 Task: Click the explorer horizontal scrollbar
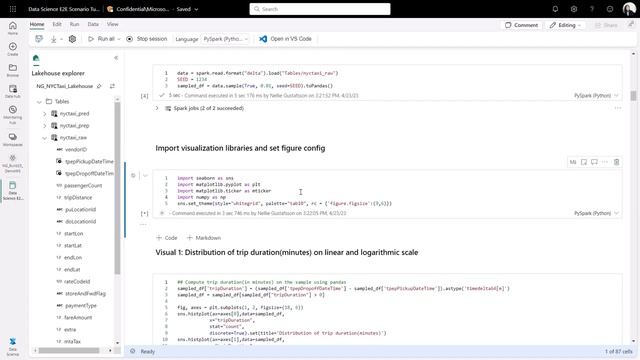tap(69, 350)
